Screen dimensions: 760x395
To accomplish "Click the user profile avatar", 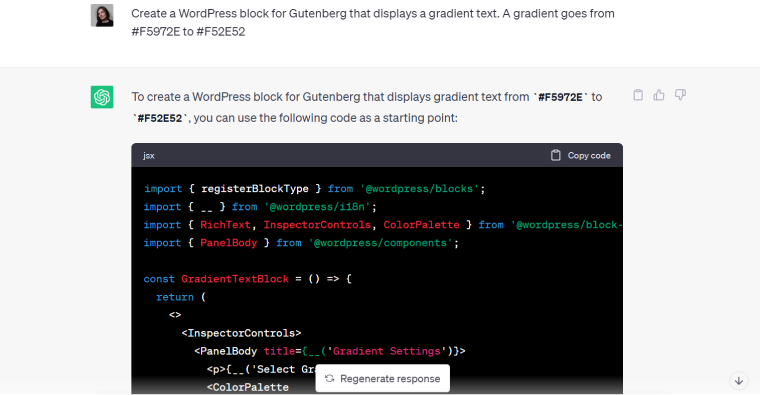I will point(102,16).
